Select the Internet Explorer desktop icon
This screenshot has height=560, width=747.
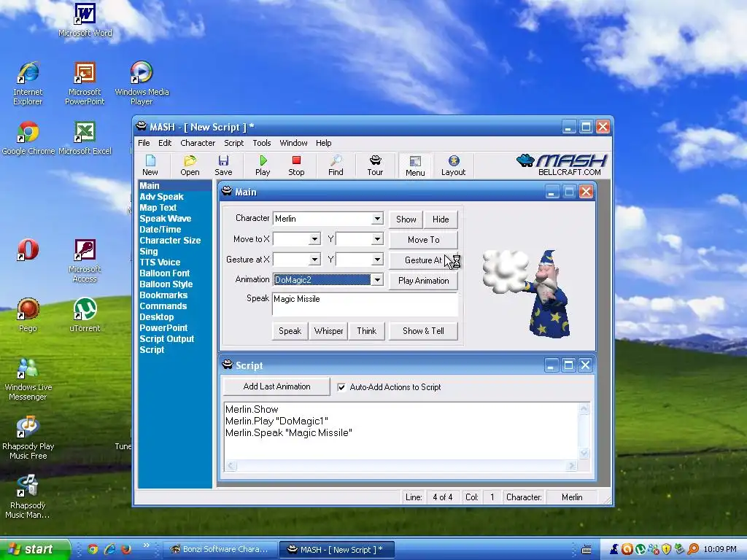click(28, 84)
